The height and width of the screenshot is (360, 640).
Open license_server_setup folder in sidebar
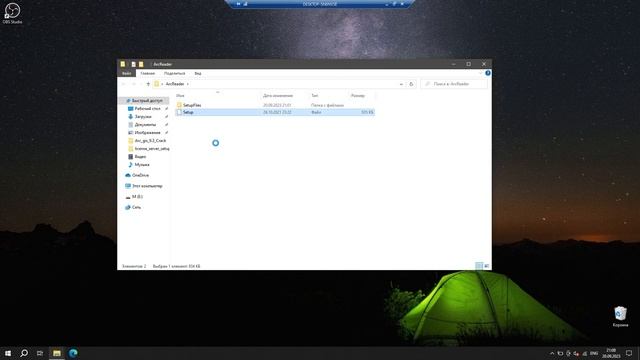coord(152,149)
